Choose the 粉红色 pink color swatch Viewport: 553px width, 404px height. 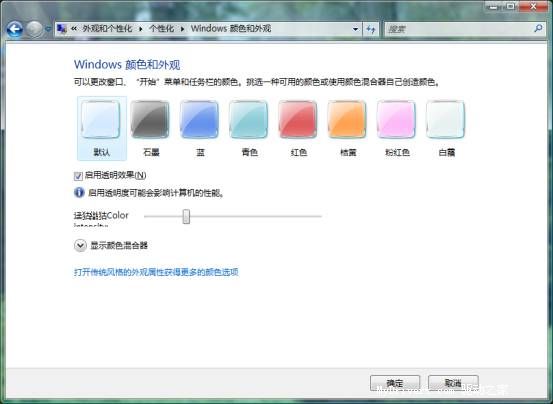397,128
